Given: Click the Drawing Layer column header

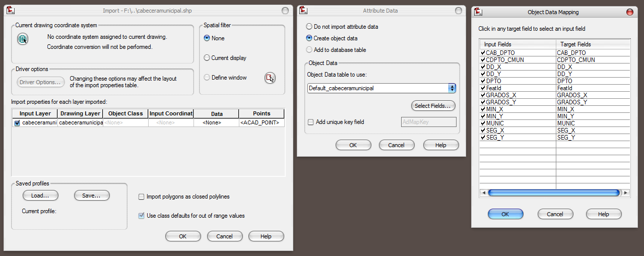Looking at the screenshot, I should (80, 113).
